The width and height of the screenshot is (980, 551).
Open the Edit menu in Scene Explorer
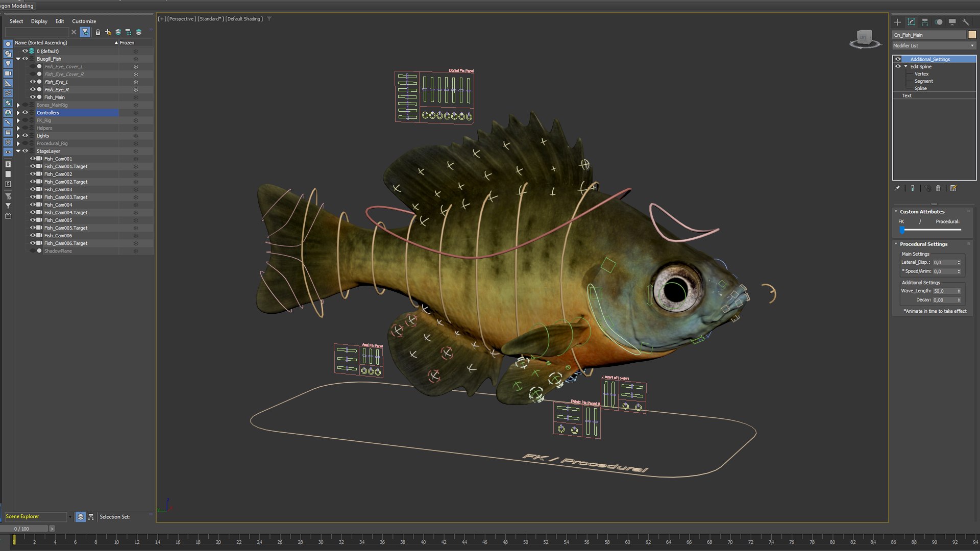click(x=60, y=21)
